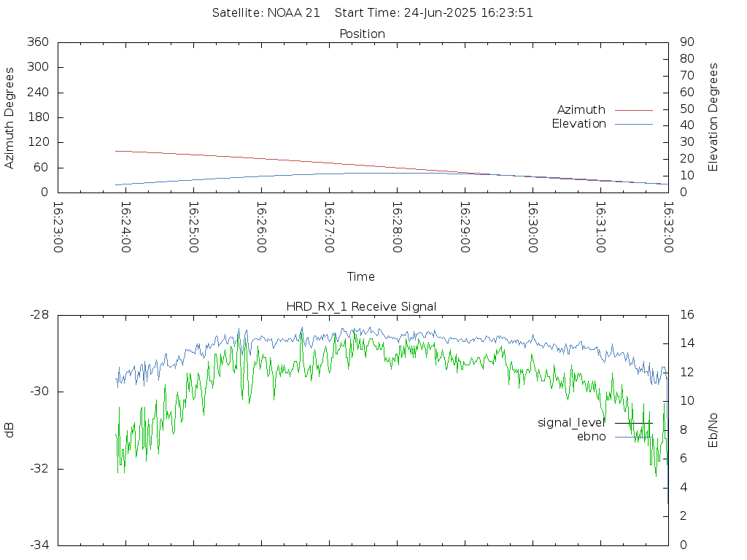The height and width of the screenshot is (560, 747).
Task: Click the 16:23:00 time tick label
Action: tap(58, 227)
